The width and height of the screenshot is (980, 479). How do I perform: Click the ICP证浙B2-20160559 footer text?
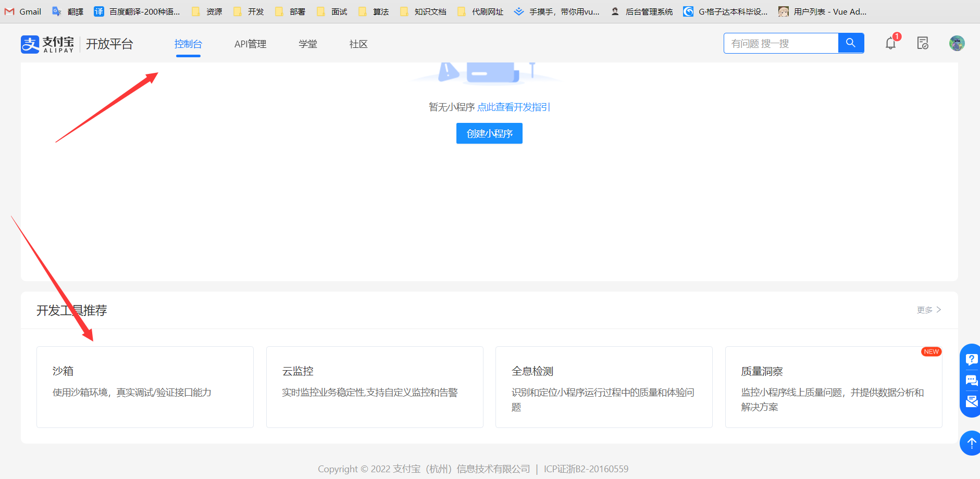(x=586, y=469)
